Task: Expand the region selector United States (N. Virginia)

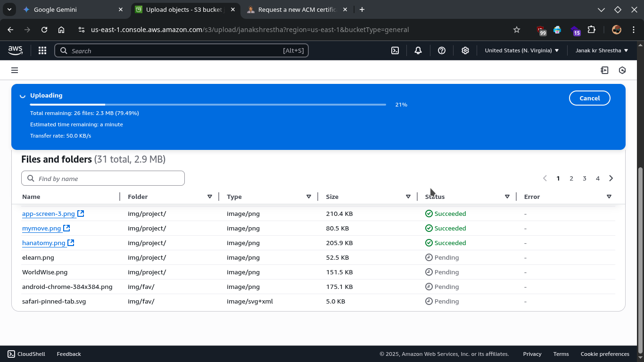Action: click(x=521, y=50)
